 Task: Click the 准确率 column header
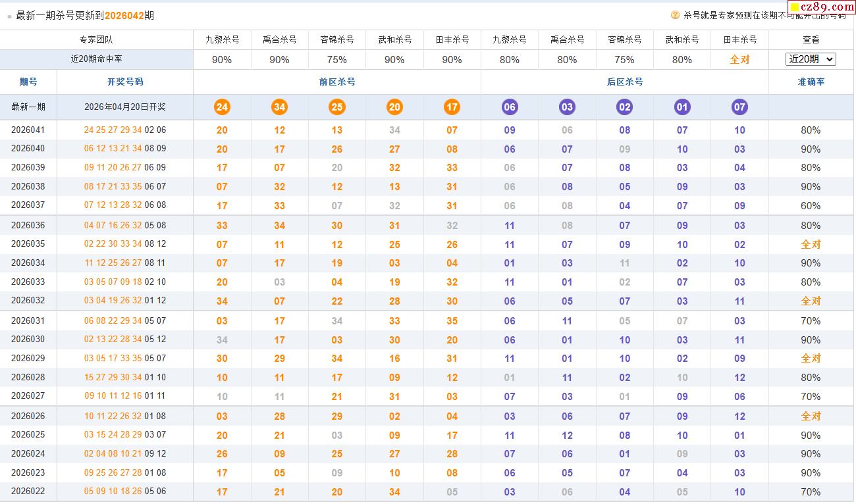[x=811, y=82]
